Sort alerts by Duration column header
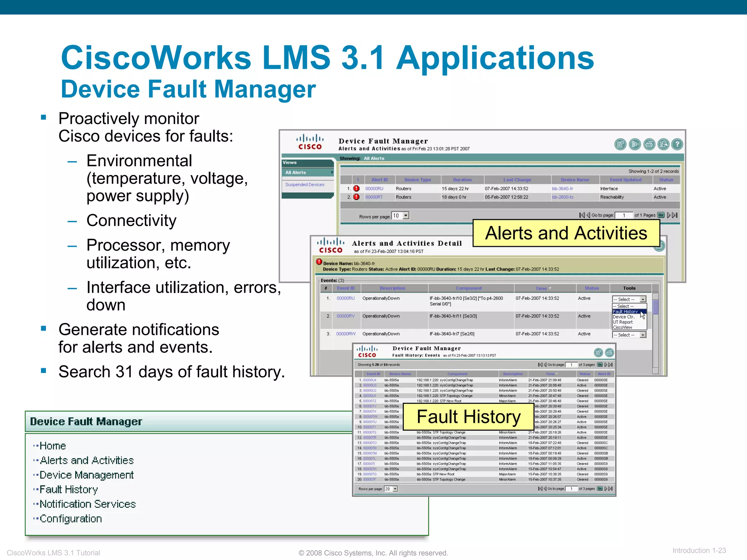The image size is (747, 560). pyautogui.click(x=462, y=180)
